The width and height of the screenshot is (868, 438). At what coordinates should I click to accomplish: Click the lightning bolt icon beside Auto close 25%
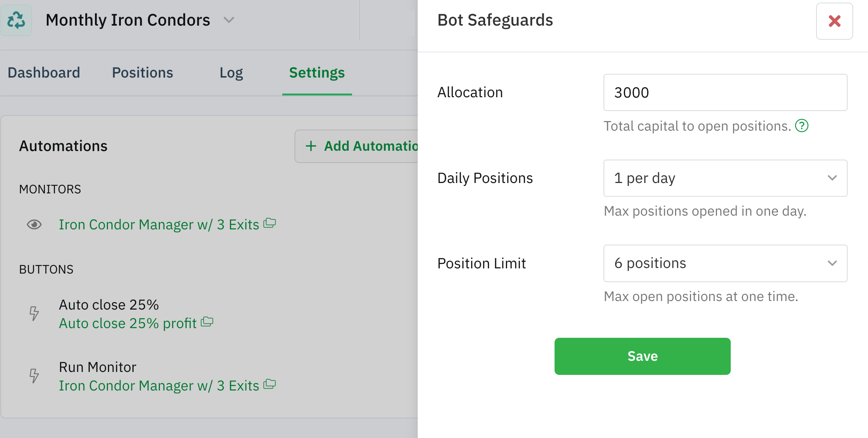point(34,313)
